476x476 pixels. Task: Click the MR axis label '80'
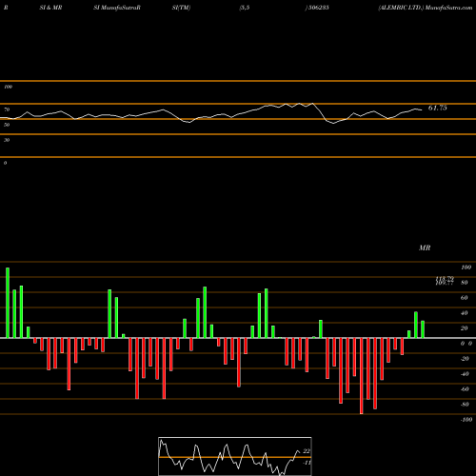click(465, 283)
